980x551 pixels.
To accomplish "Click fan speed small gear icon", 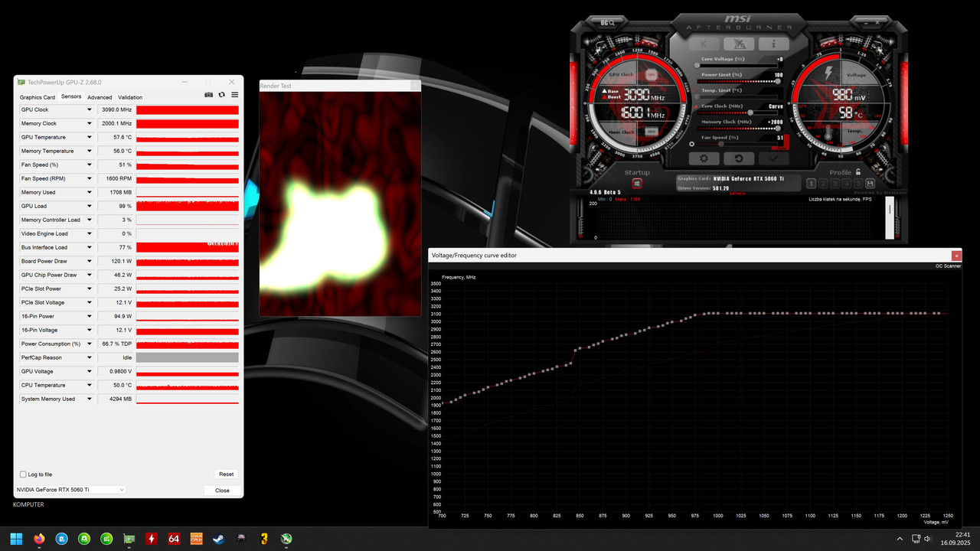I will tap(692, 143).
